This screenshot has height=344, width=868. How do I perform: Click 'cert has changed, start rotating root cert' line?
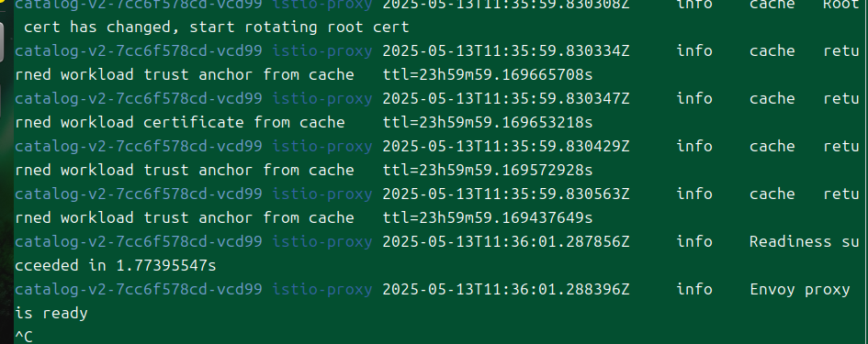coord(217,28)
